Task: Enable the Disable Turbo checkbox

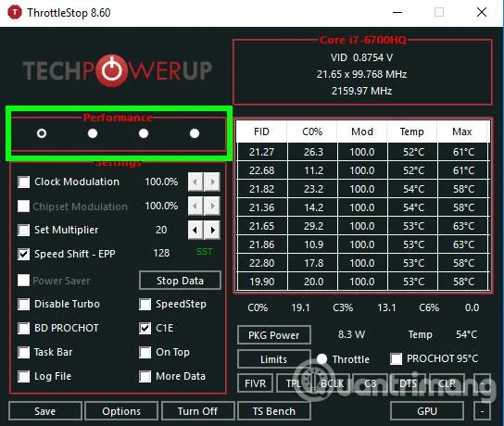Action: 24,305
